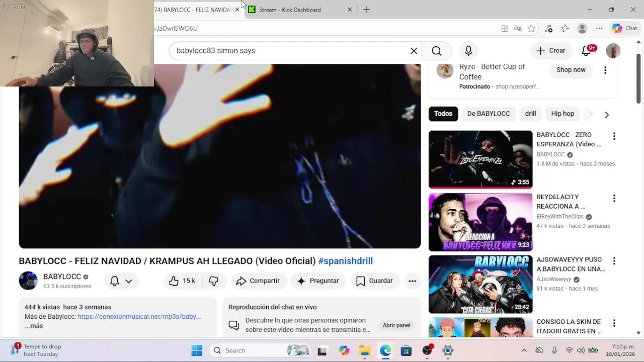Follow the conexionmusical.net link
Screen dimensions: 644x362
pos(139,317)
